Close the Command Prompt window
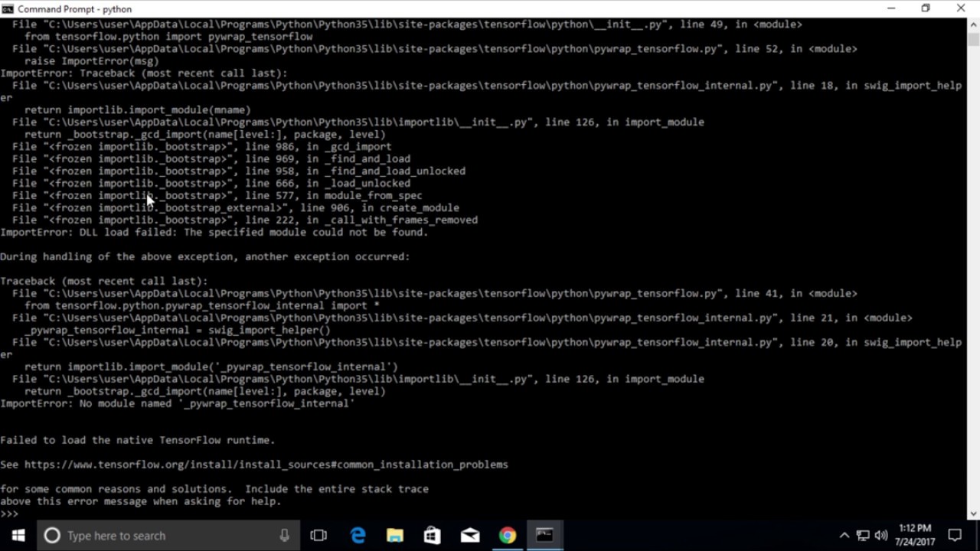 click(962, 8)
